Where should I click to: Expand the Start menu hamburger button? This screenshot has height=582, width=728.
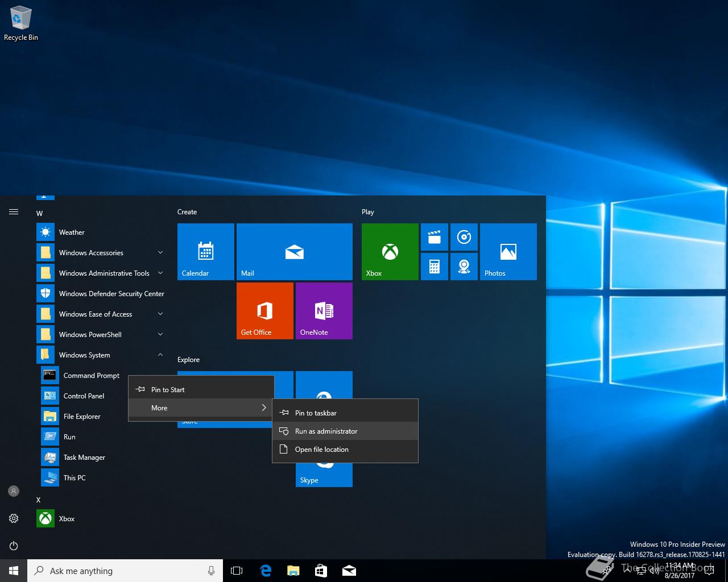(14, 212)
